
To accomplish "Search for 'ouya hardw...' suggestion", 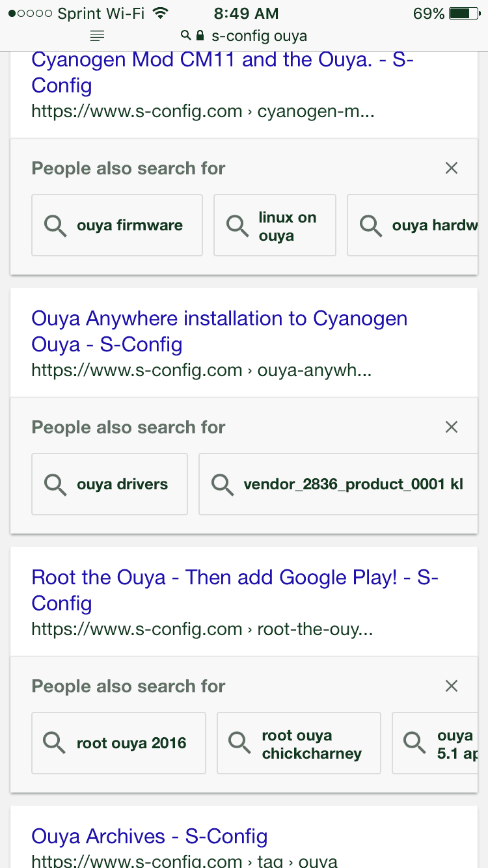I will pyautogui.click(x=413, y=225).
